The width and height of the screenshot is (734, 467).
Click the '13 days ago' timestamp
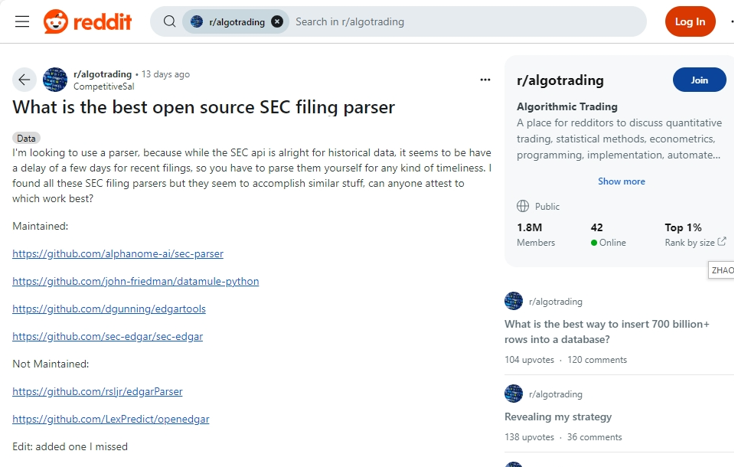(166, 74)
